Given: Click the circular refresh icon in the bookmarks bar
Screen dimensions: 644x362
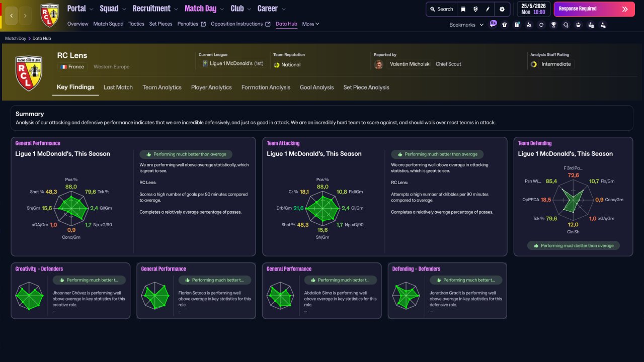Looking at the screenshot, I should 541,25.
